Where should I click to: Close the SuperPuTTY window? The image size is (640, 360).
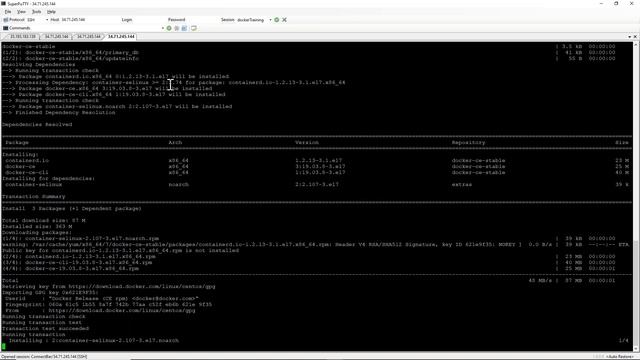tap(631, 4)
